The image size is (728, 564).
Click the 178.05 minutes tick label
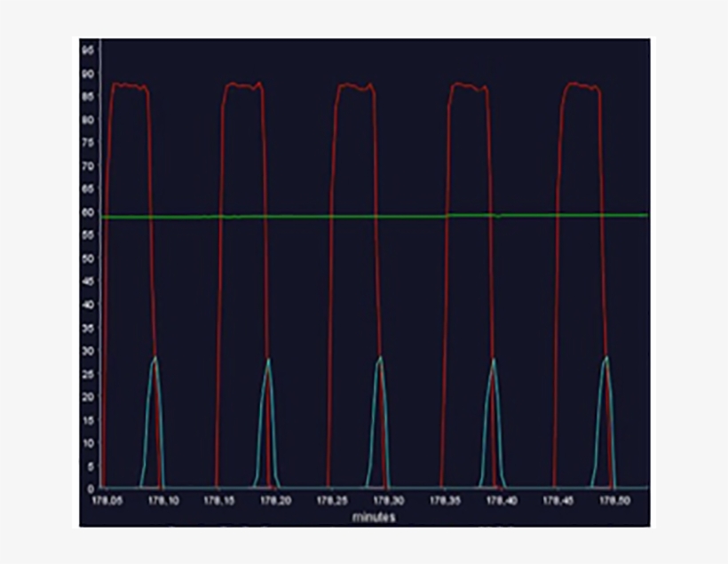tap(106, 498)
